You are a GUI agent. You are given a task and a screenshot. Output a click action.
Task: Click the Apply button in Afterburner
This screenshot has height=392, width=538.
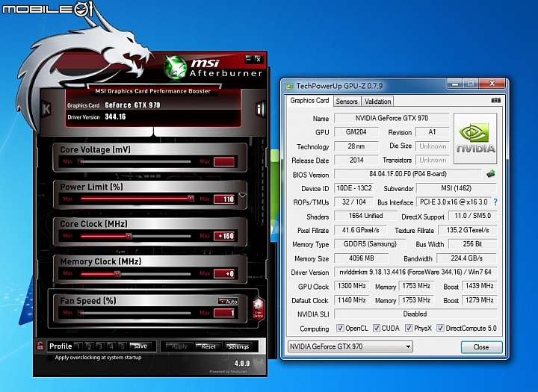tap(179, 346)
